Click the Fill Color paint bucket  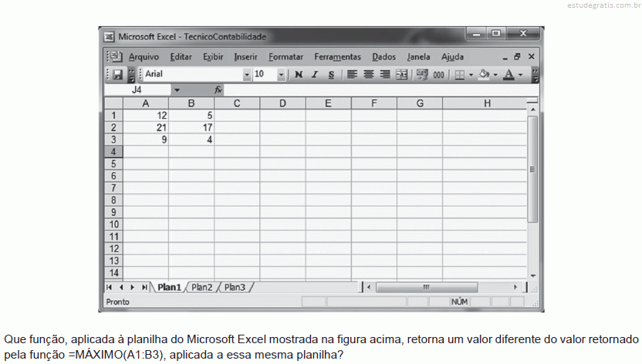(x=484, y=75)
